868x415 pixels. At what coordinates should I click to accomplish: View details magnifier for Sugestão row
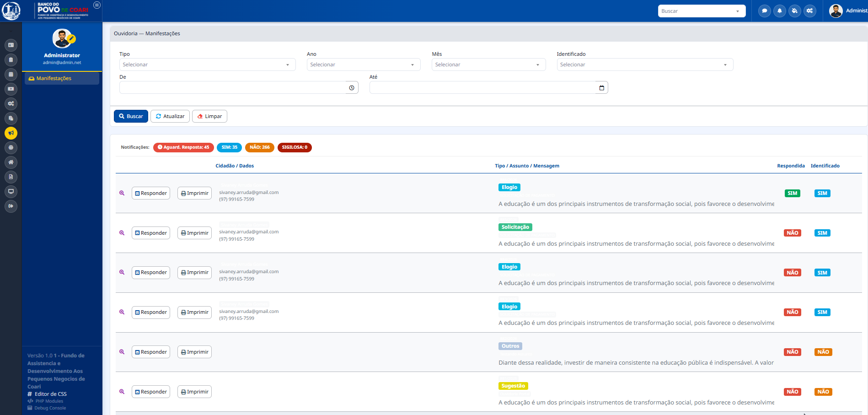pyautogui.click(x=122, y=392)
